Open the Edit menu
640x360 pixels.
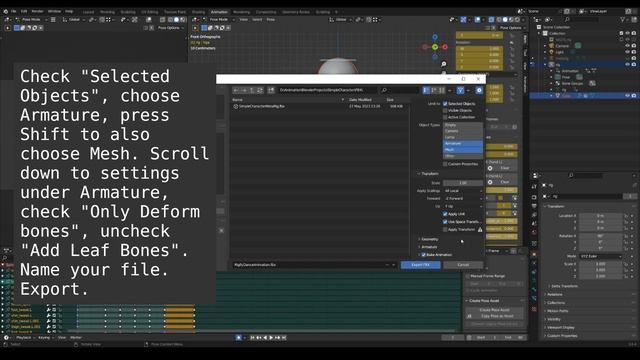click(24, 11)
